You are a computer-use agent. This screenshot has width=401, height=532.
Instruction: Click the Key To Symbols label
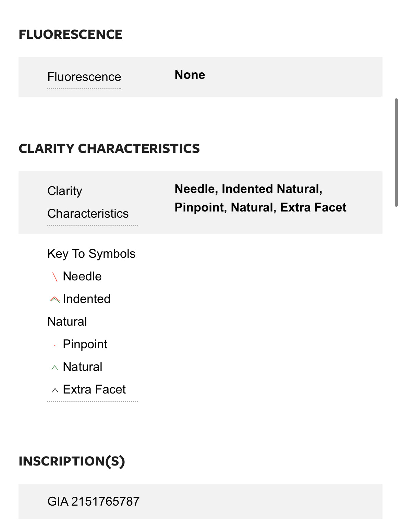[92, 254]
